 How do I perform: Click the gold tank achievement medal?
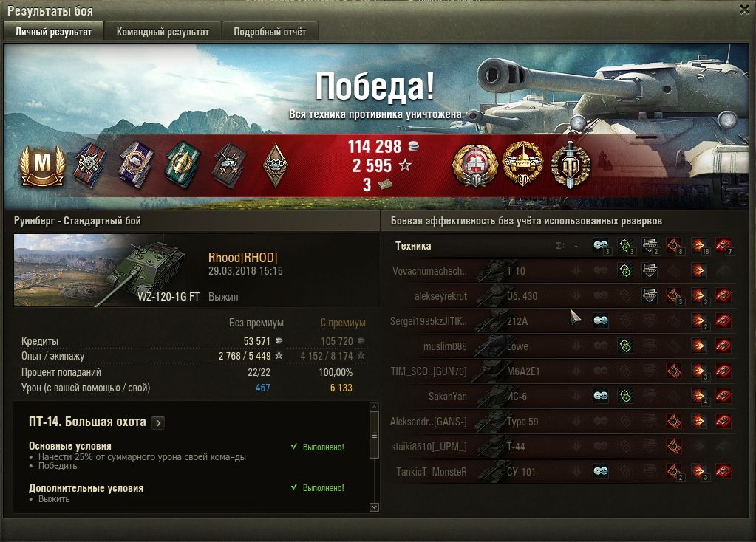[x=523, y=165]
